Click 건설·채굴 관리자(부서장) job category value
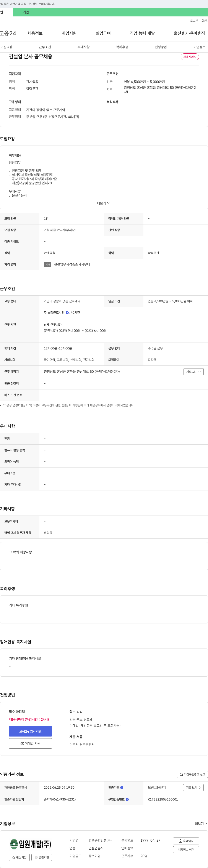Screen dimensions: 208x868 pyautogui.click(x=60, y=230)
